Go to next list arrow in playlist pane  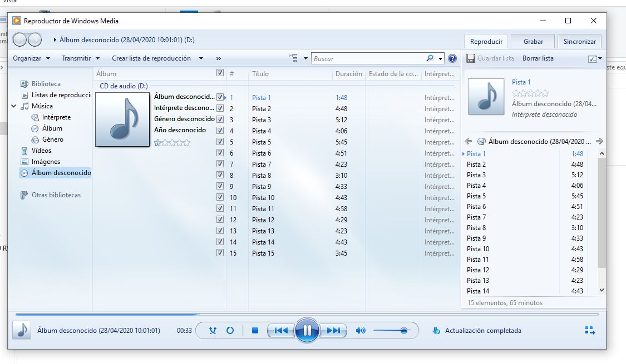pos(599,141)
